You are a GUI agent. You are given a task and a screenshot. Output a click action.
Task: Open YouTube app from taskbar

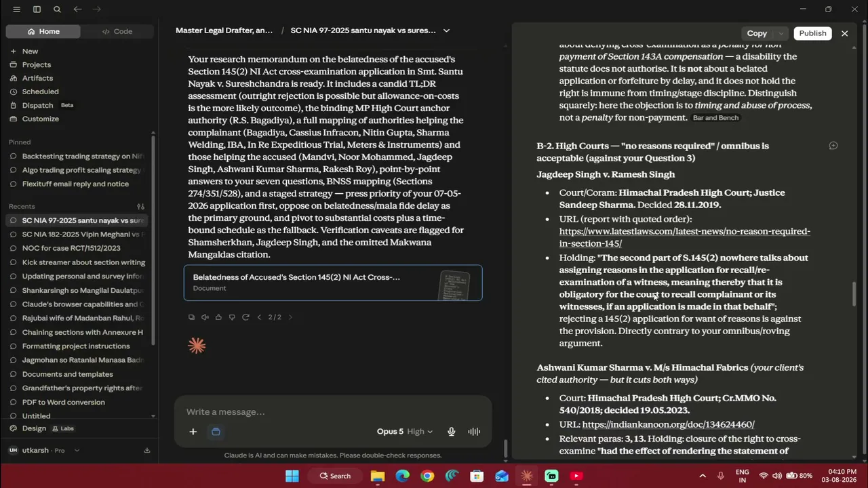pos(576,476)
